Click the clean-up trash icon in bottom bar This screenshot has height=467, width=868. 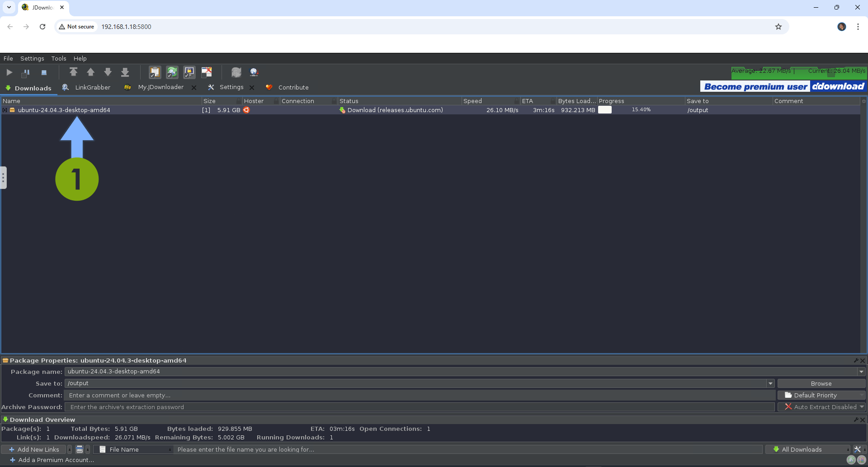(80, 449)
